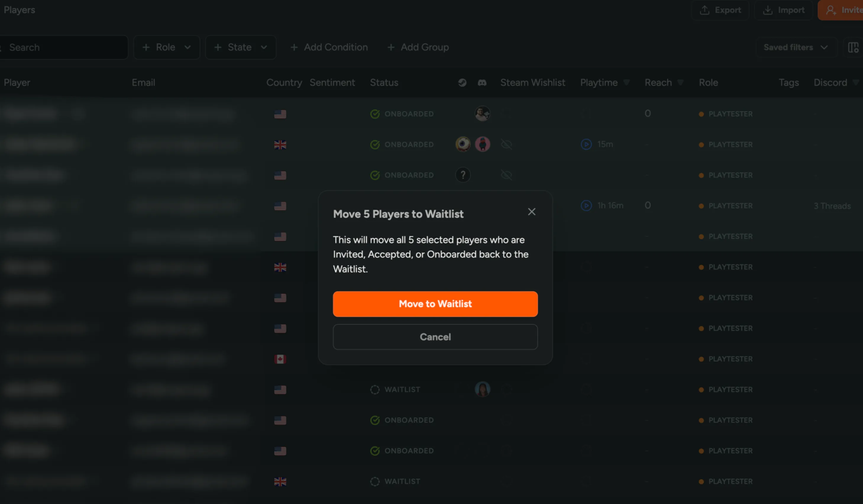863x504 pixels.
Task: Click the green Onboarded check icon in top row
Action: pyautogui.click(x=375, y=114)
